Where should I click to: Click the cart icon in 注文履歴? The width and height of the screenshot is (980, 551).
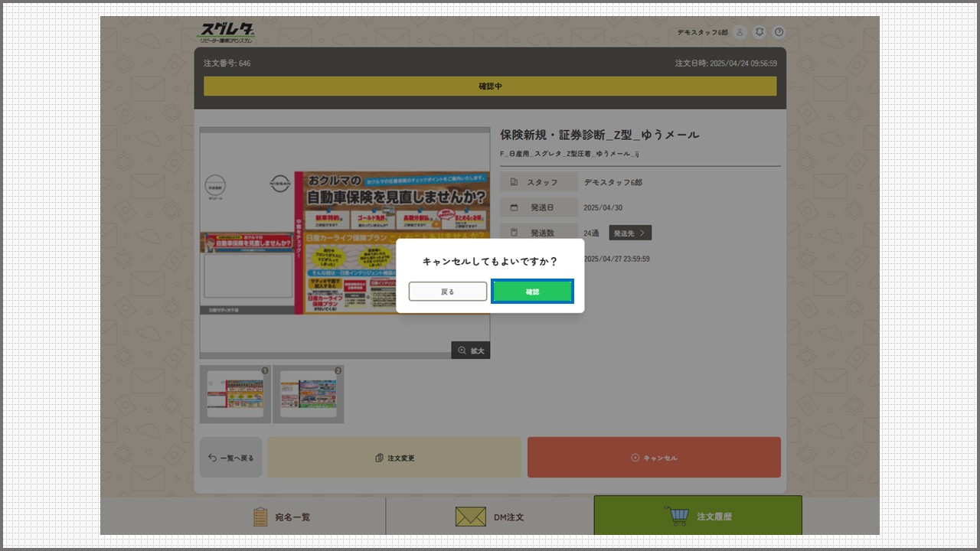tap(677, 516)
